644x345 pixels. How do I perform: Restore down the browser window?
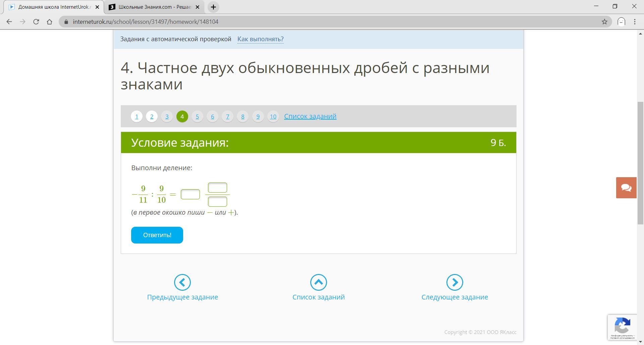[x=615, y=6]
